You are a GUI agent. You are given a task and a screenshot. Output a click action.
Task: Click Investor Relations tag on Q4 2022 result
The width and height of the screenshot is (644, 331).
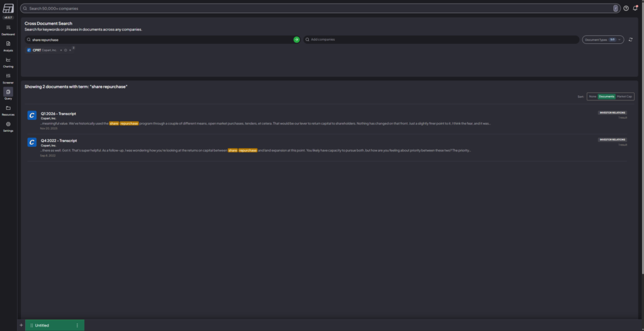pos(613,140)
